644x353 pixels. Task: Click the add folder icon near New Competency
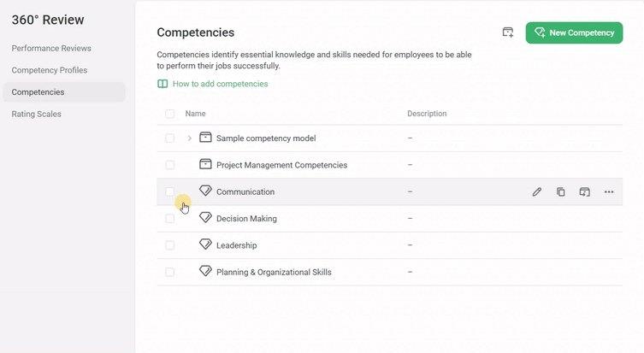click(x=508, y=32)
